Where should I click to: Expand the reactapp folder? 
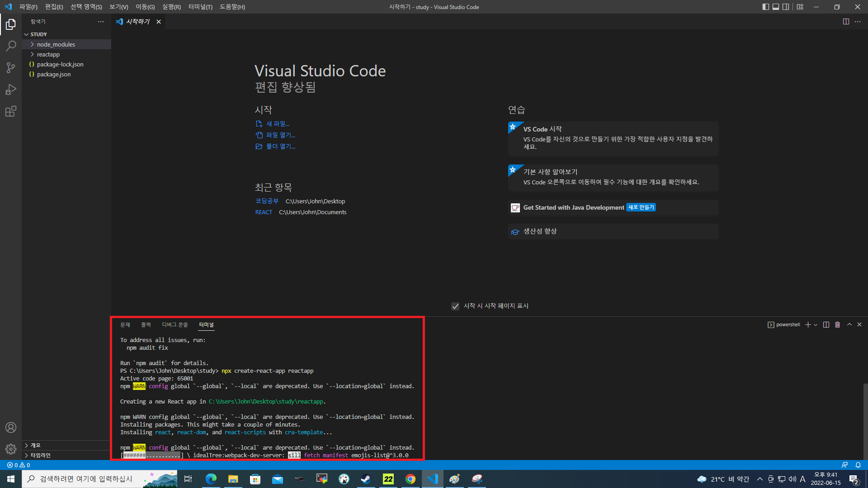48,54
